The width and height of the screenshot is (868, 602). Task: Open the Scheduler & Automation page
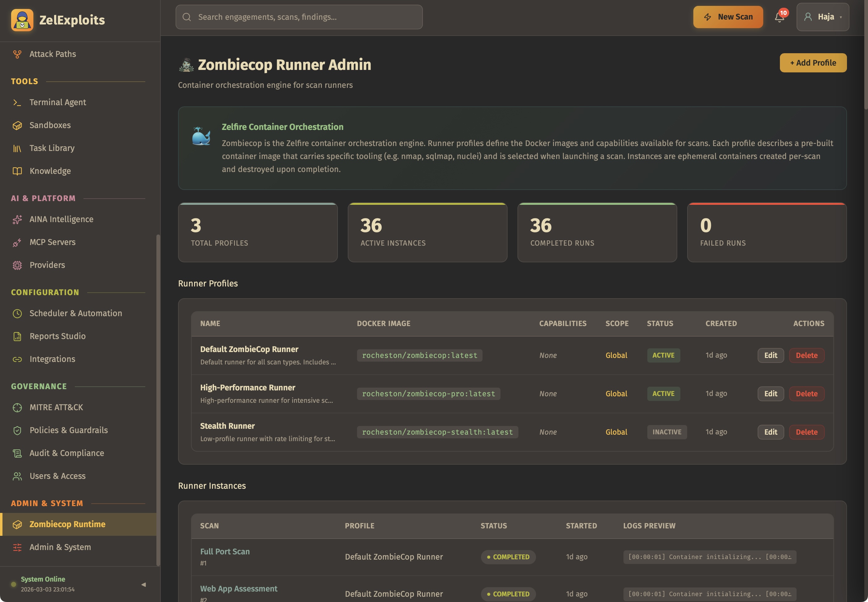pyautogui.click(x=75, y=313)
